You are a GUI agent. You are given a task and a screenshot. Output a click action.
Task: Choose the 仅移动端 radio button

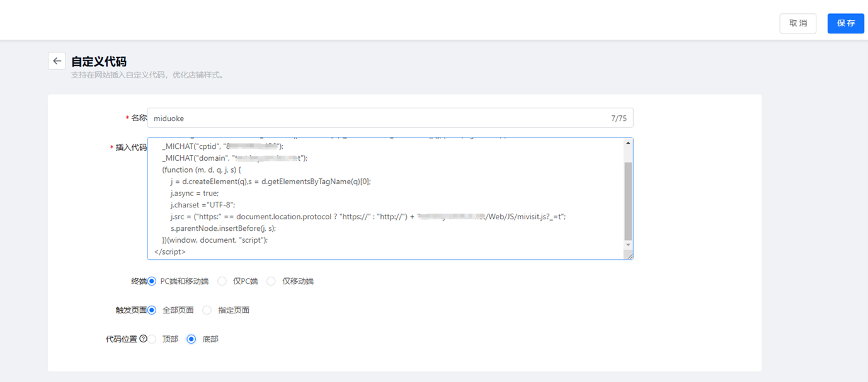271,281
